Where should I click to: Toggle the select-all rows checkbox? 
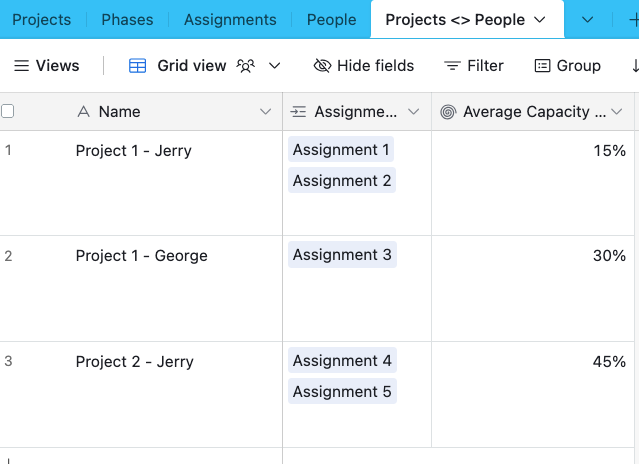point(8,112)
